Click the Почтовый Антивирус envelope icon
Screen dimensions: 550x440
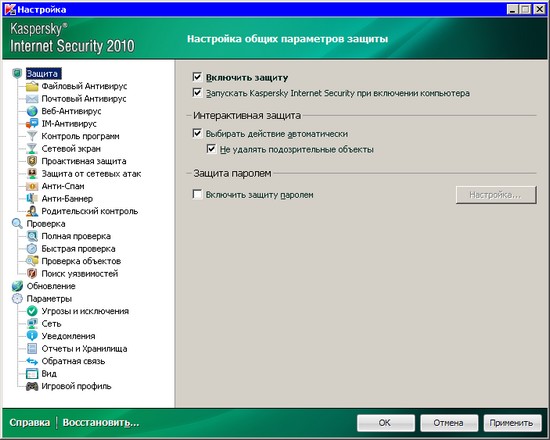[x=32, y=99]
